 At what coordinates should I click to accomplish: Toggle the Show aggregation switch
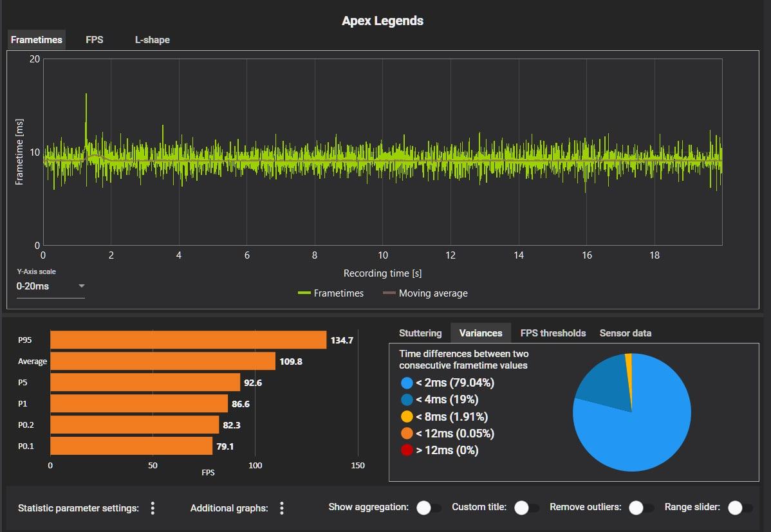click(x=429, y=508)
